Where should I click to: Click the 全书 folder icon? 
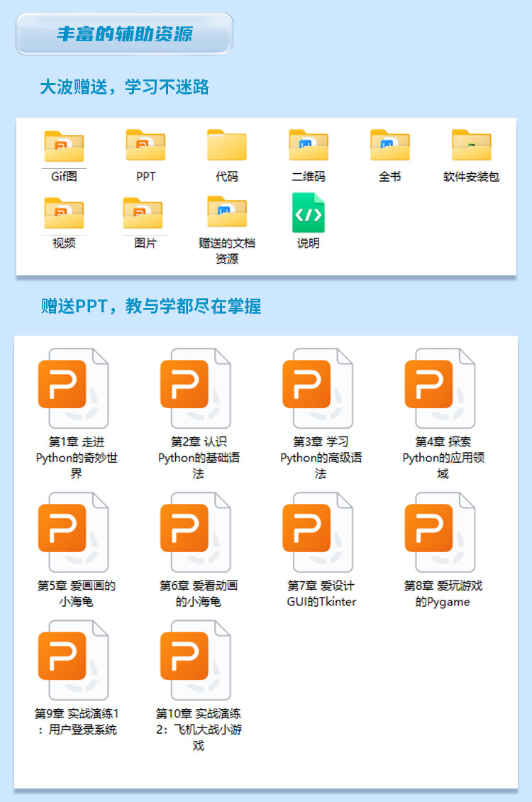[390, 146]
